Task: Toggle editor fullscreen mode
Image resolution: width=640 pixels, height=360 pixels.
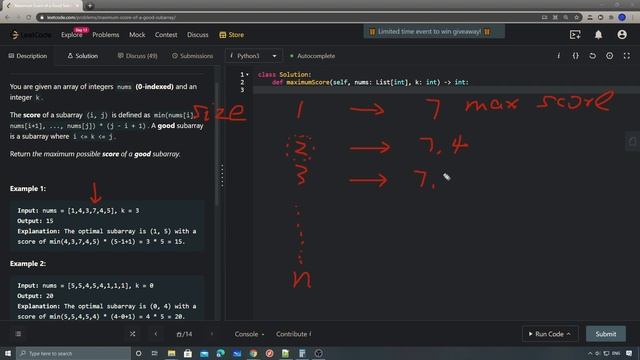Action: tap(627, 56)
